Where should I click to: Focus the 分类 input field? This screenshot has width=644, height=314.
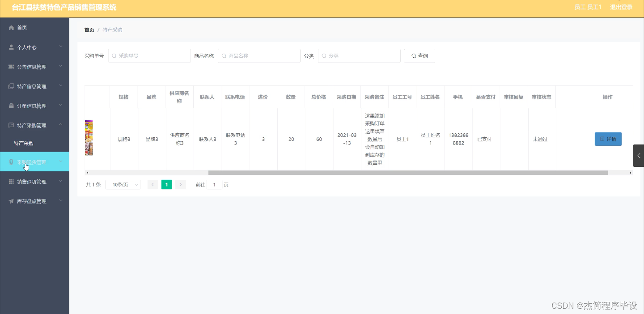click(x=359, y=56)
